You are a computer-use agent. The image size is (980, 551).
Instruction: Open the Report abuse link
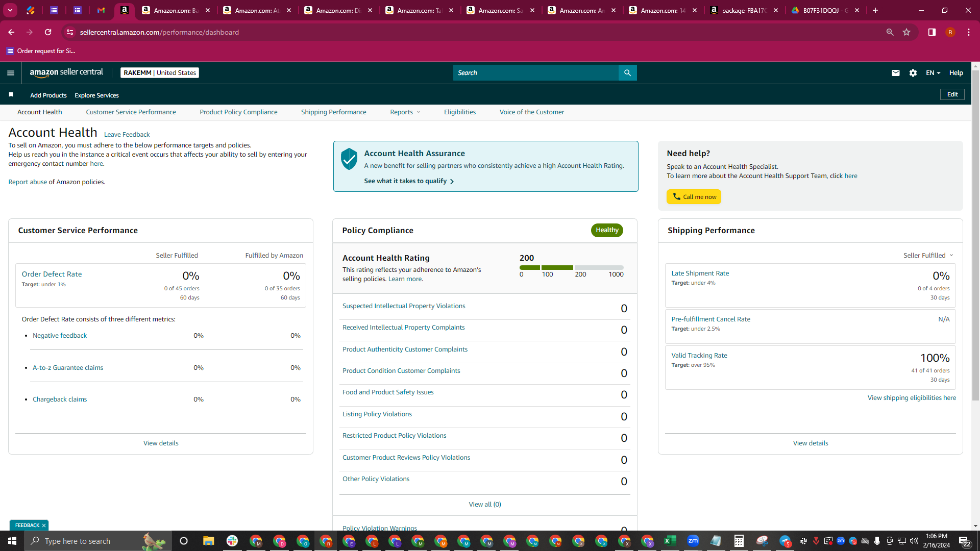click(x=28, y=182)
